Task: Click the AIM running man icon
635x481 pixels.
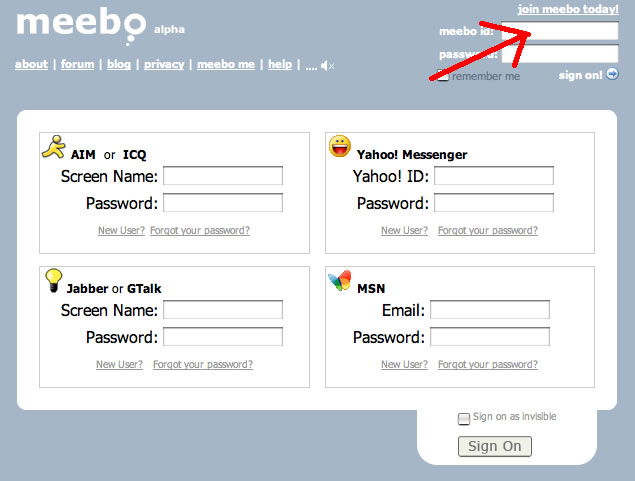Action: point(54,147)
